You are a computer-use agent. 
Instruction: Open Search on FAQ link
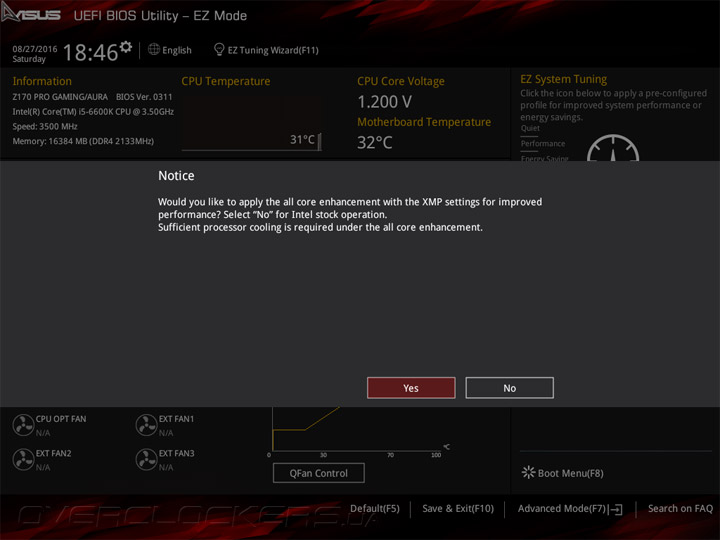click(680, 508)
